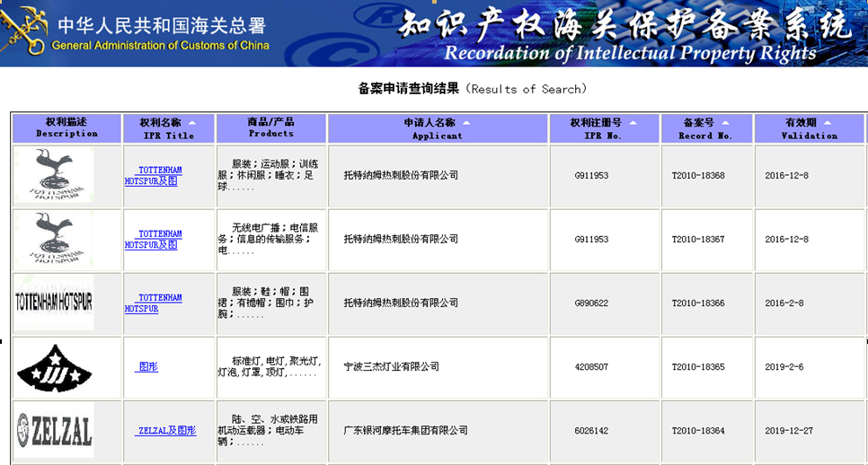Image resolution: width=868 pixels, height=465 pixels.
Task: Sort by IPR No. arrow icon
Action: click(633, 123)
